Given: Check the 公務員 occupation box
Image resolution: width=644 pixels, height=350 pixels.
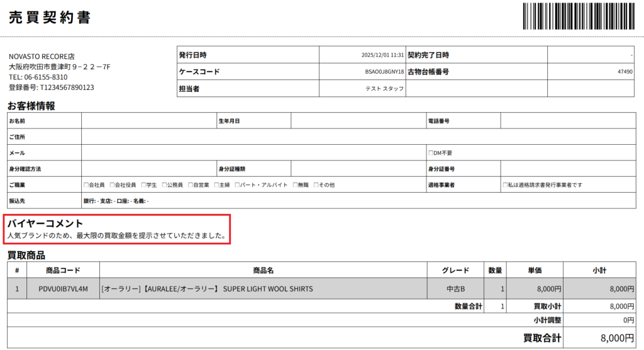Looking at the screenshot, I should 165,185.
